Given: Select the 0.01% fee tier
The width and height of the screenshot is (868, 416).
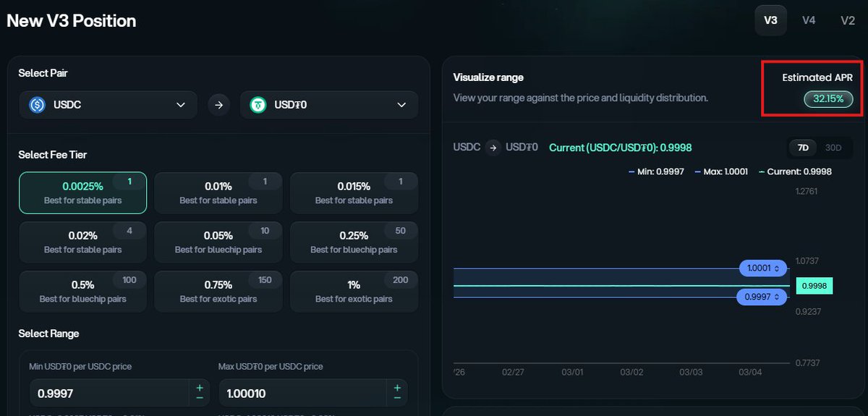Looking at the screenshot, I should pyautogui.click(x=218, y=192).
